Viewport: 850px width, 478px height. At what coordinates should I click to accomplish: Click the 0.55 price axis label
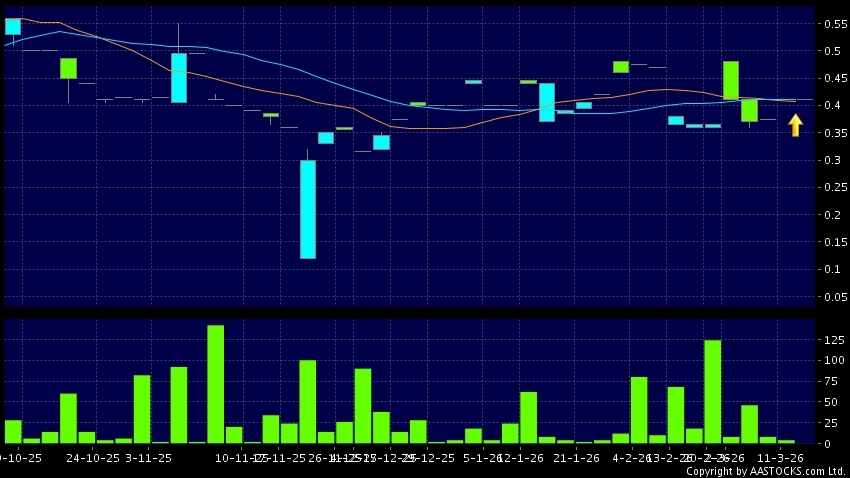tap(834, 23)
